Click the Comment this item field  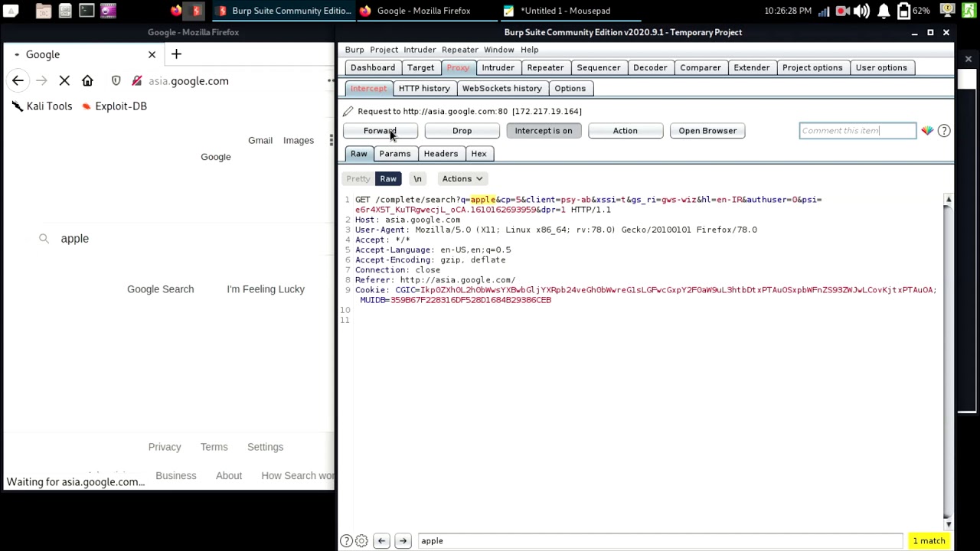(x=857, y=130)
